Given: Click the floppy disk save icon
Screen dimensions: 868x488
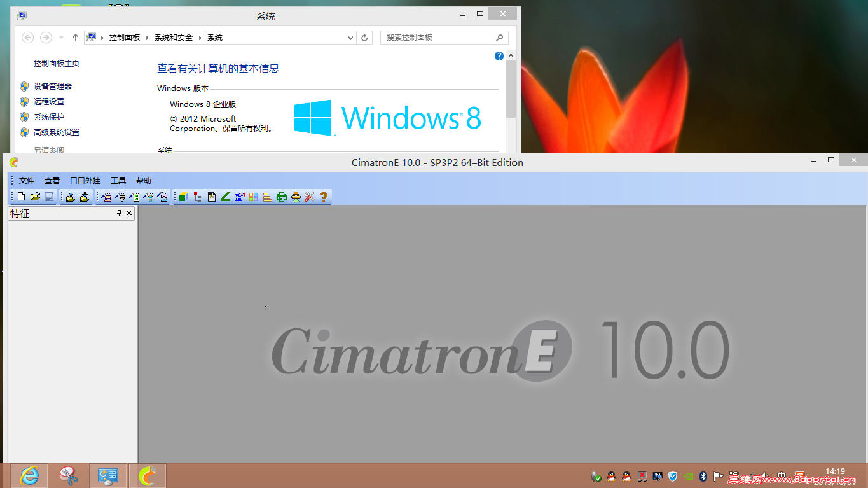Looking at the screenshot, I should coord(49,197).
